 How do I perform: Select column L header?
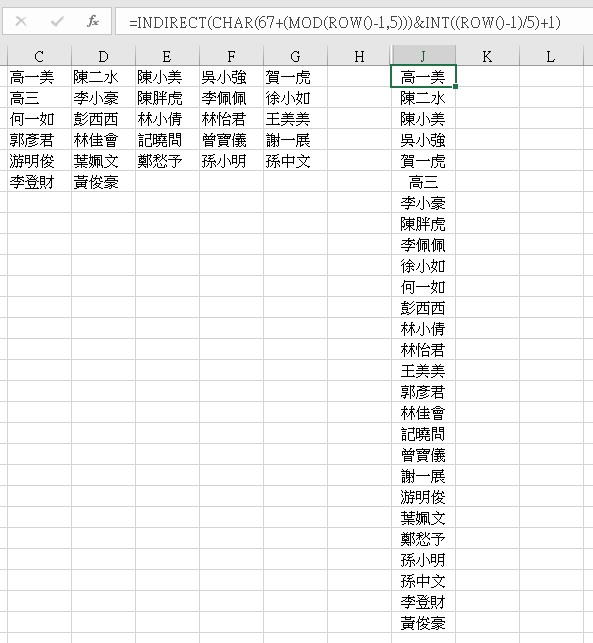click(551, 56)
